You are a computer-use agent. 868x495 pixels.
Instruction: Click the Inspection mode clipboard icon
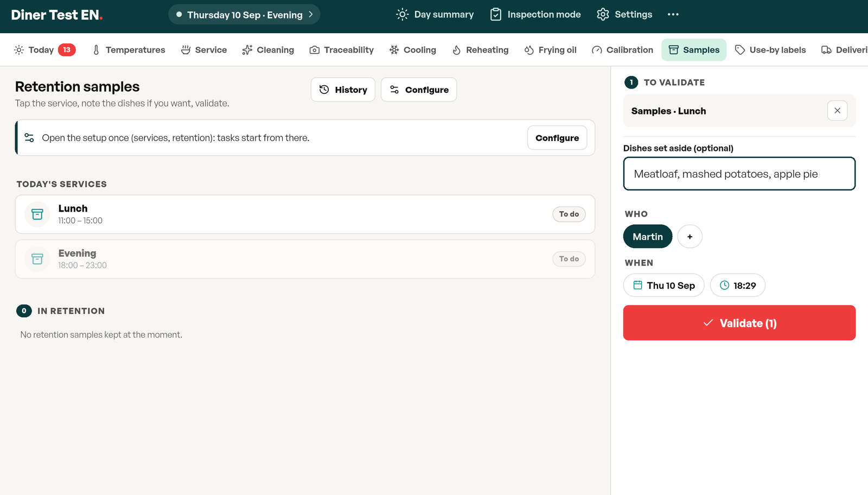496,15
